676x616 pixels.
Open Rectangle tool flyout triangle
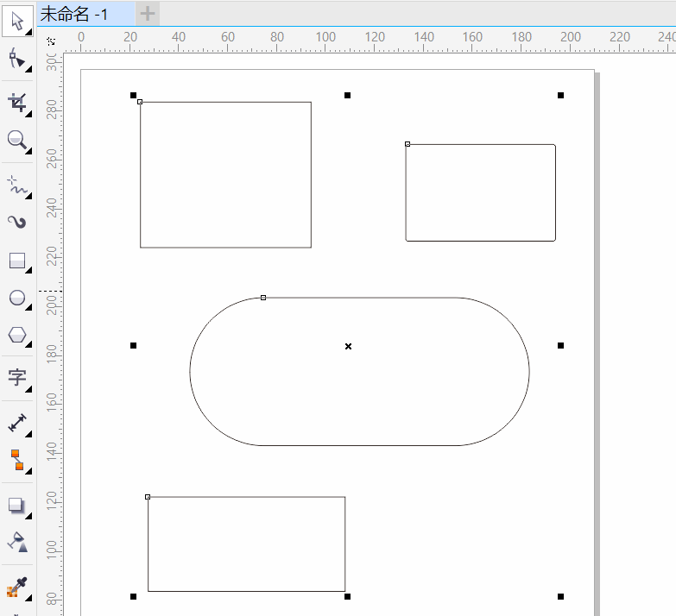tap(28, 270)
